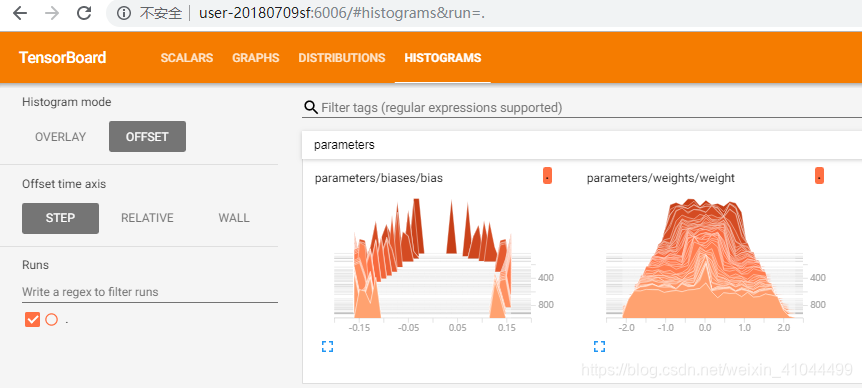Select the HISTOGRAMS tab
The image size is (862, 388).
pos(443,58)
